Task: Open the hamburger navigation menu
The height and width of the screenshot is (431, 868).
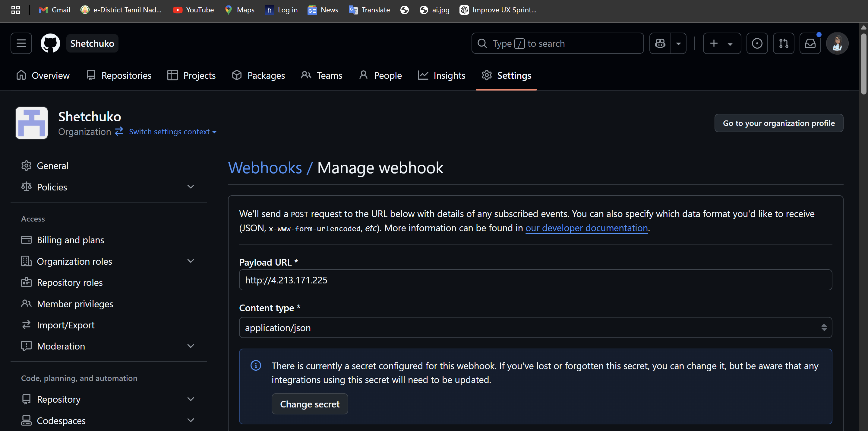Action: (x=21, y=43)
